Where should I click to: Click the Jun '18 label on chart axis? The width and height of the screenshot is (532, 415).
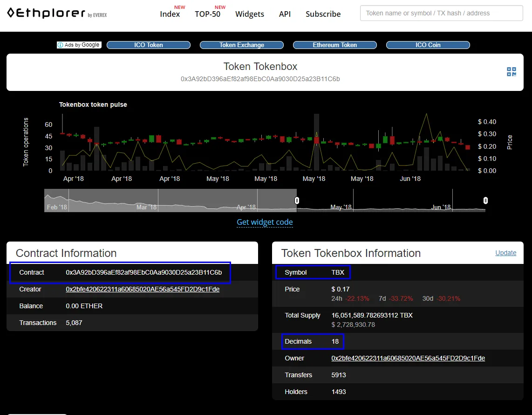coord(410,179)
